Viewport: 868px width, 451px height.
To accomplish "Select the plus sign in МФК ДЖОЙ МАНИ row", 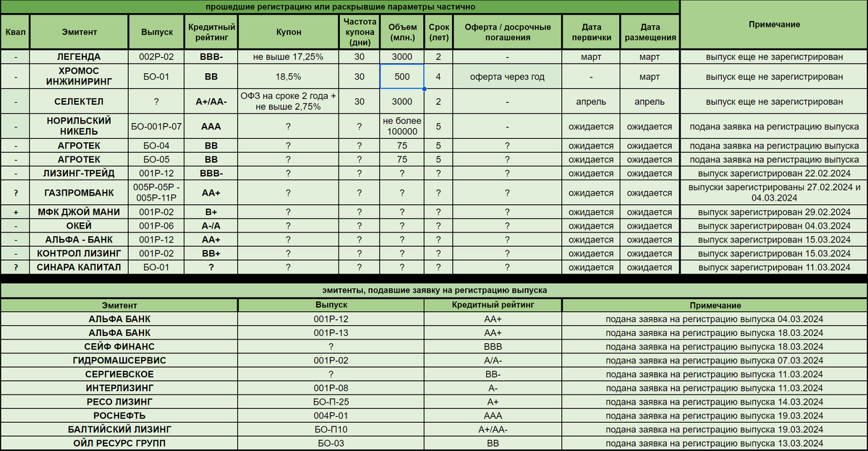I will [x=15, y=212].
